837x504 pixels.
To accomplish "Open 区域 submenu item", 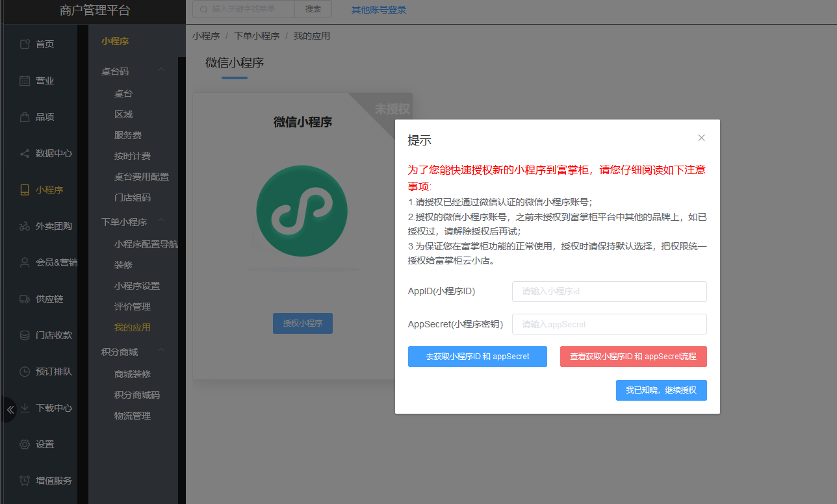I will point(123,114).
